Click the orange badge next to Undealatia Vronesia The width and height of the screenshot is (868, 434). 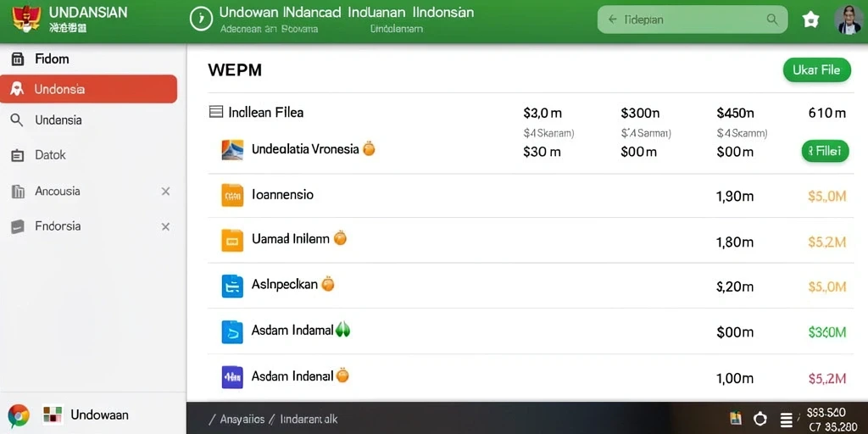point(369,148)
